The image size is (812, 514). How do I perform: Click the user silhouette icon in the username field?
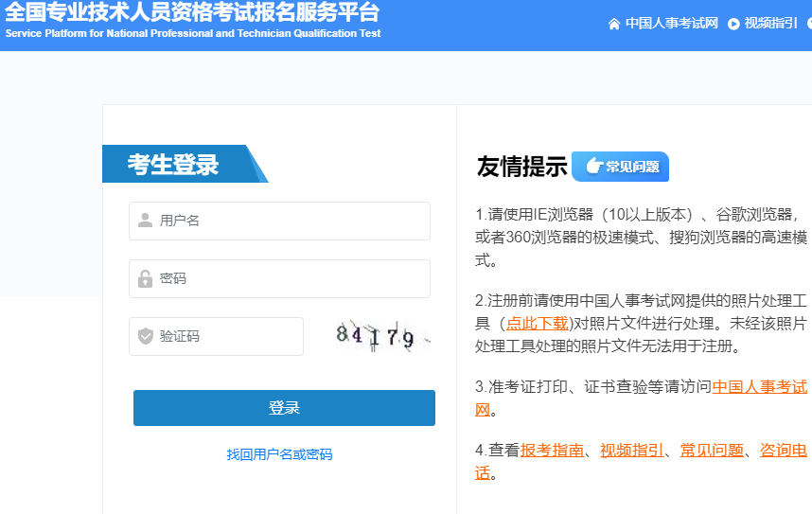(145, 221)
